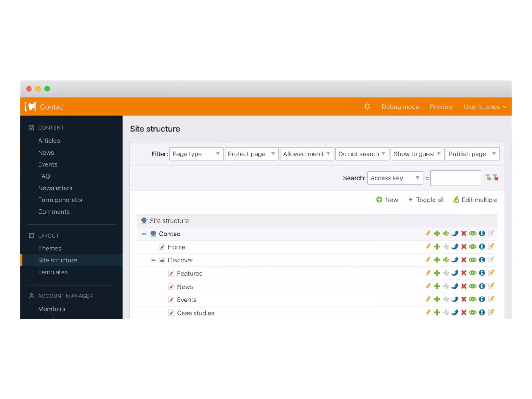This screenshot has width=532, height=399.
Task: Collapse the Discover tree node
Action: (153, 260)
